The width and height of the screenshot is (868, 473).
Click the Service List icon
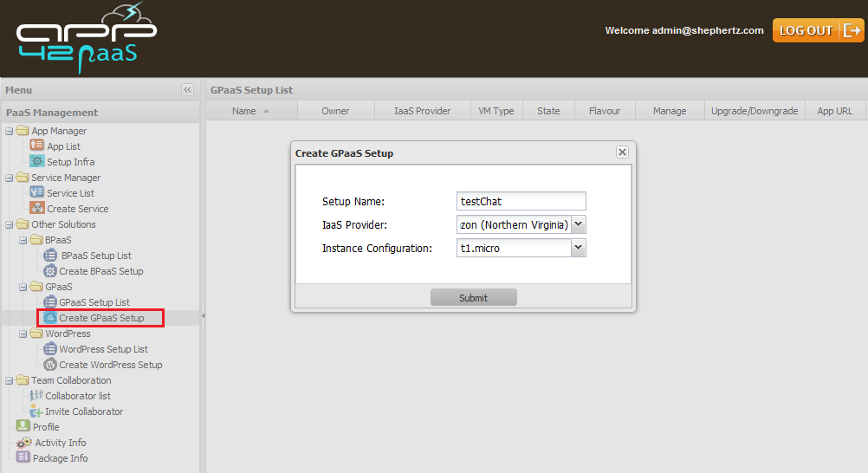tap(37, 193)
